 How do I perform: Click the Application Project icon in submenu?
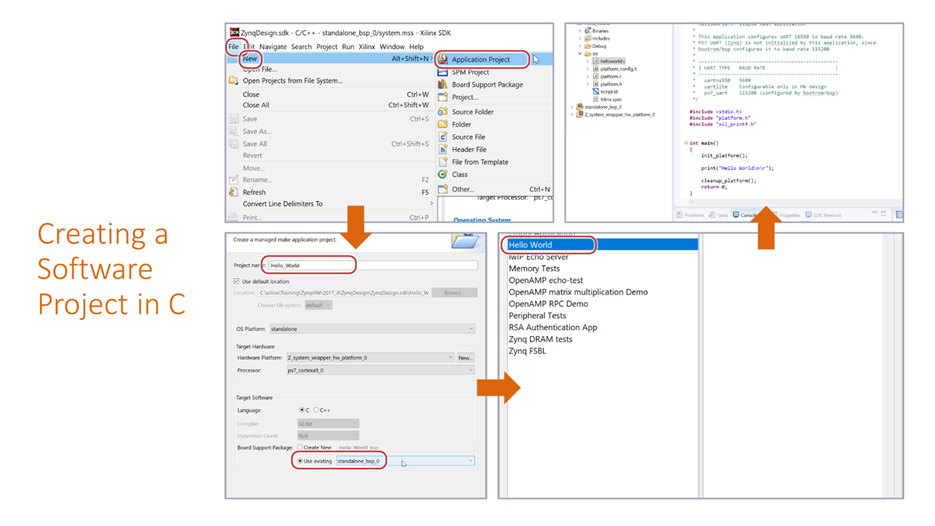[x=443, y=59]
